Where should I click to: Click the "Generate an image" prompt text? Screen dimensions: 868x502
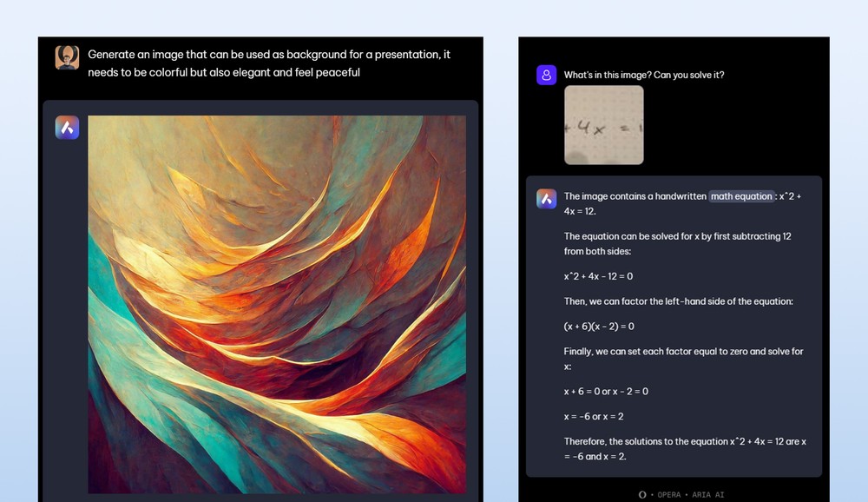point(269,63)
